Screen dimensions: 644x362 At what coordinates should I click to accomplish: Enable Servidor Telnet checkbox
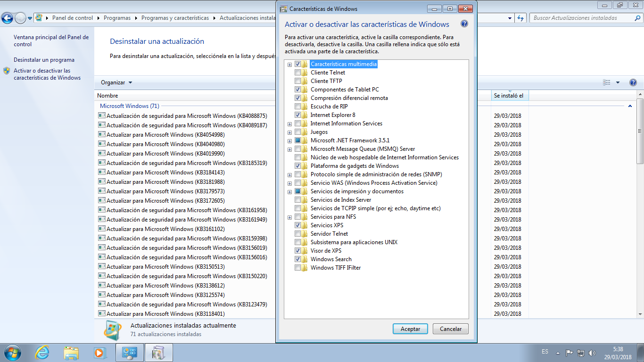(297, 234)
